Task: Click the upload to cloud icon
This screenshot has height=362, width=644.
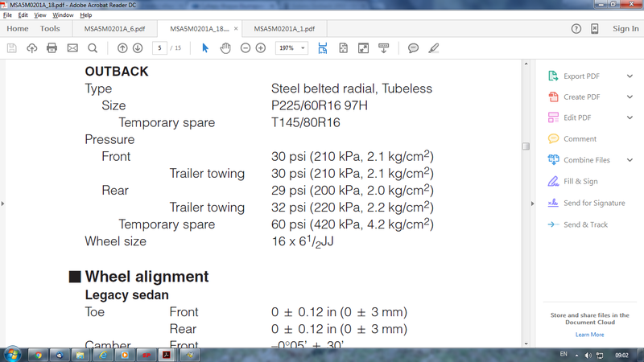Action: (x=31, y=48)
